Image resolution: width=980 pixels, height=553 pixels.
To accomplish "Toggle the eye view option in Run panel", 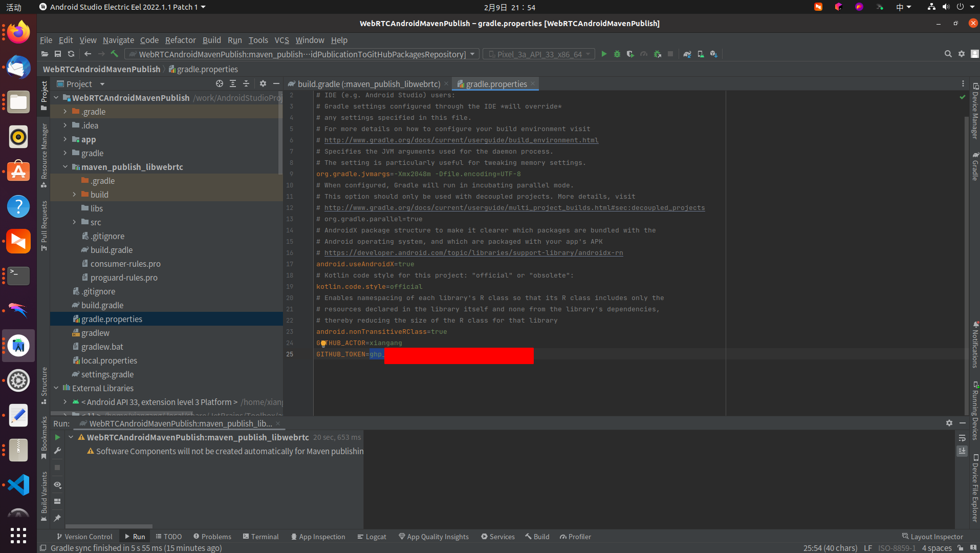I will (57, 485).
